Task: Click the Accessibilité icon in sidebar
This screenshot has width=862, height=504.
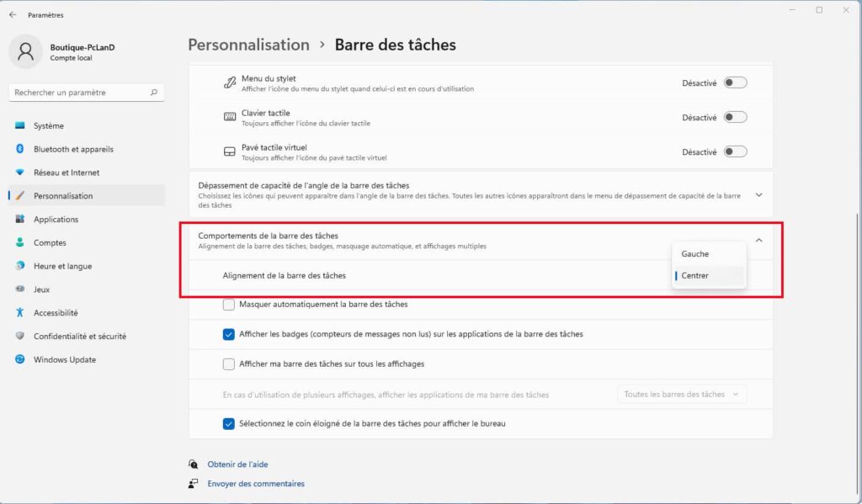Action: click(19, 312)
